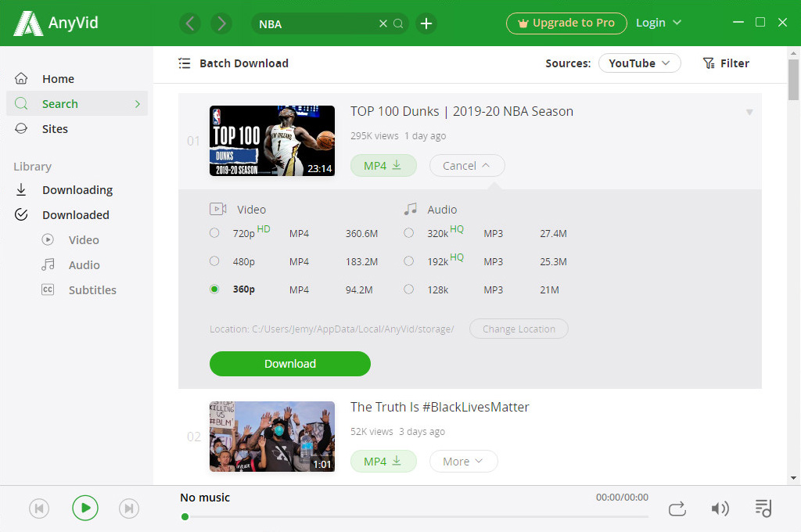Go forward with the right arrow button
The width and height of the screenshot is (801, 532).
pos(221,23)
